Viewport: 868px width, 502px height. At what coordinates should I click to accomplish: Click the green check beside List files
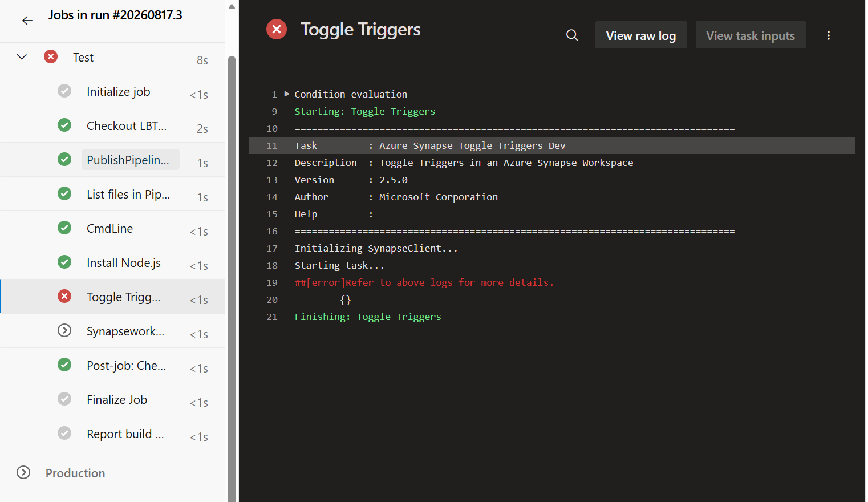click(64, 193)
